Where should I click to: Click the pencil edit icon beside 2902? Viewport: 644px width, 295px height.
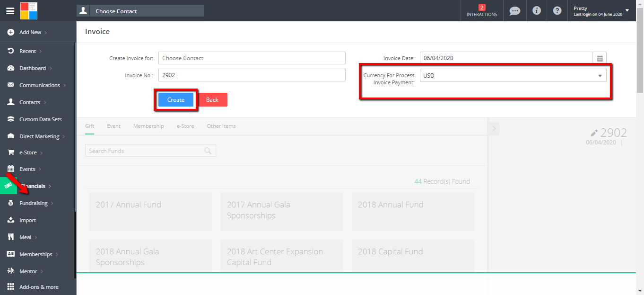(594, 133)
